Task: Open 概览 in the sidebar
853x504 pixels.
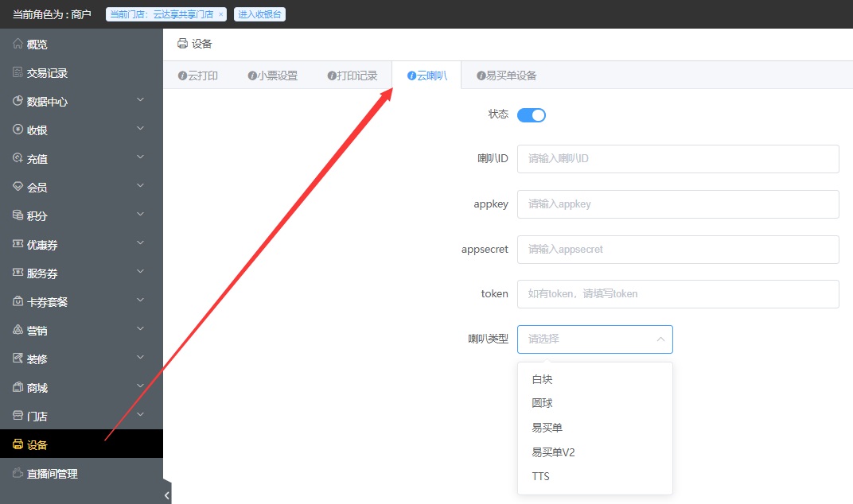Action: [82, 44]
